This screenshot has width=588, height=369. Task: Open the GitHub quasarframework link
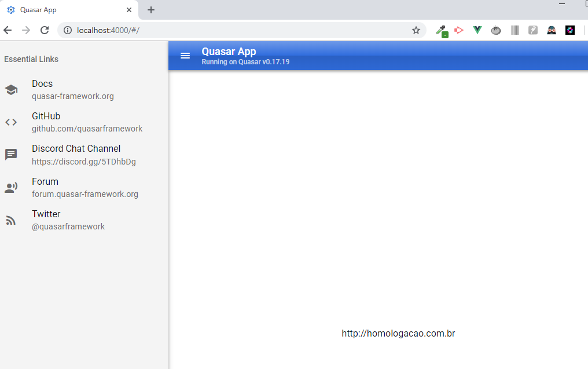click(x=87, y=122)
